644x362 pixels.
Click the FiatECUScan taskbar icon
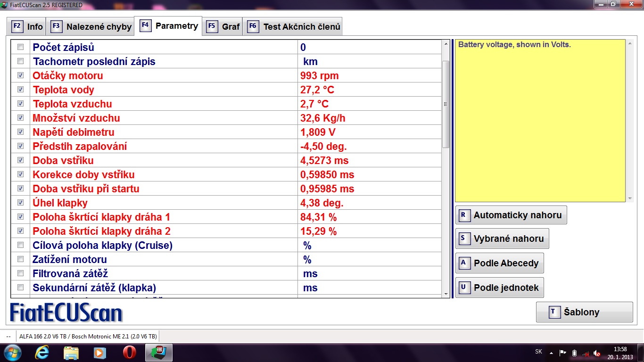tap(158, 353)
